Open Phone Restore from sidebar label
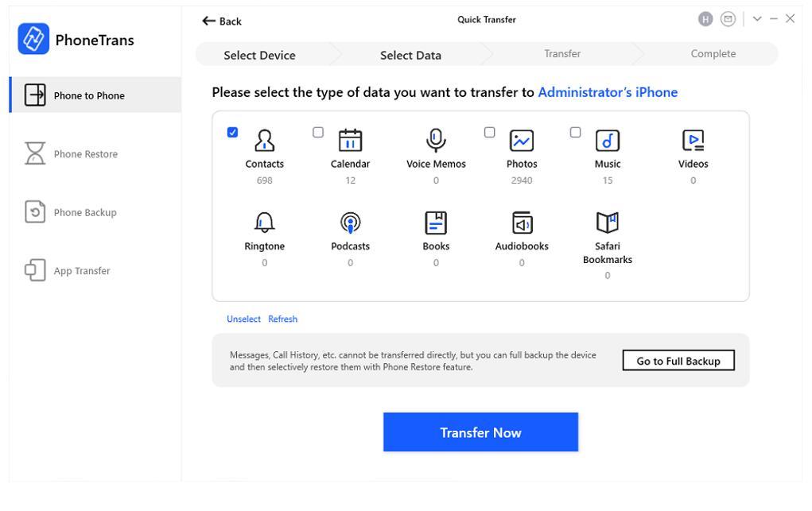The width and height of the screenshot is (812, 511). click(x=85, y=153)
